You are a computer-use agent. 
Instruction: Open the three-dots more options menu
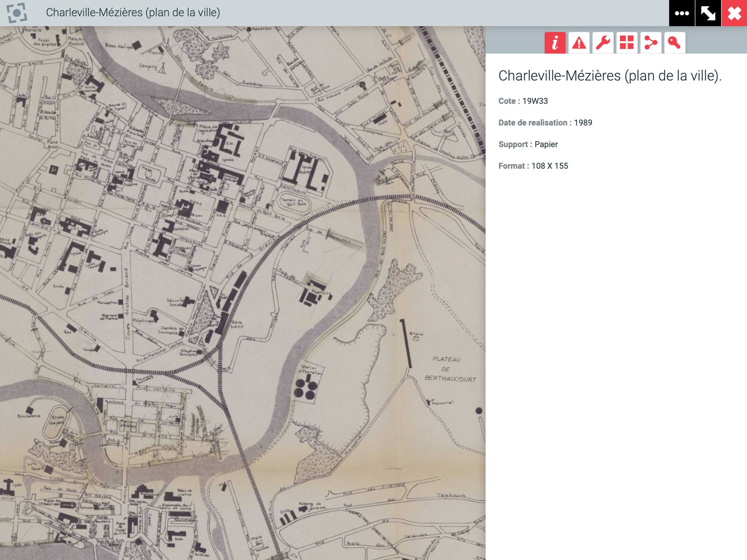pyautogui.click(x=682, y=13)
